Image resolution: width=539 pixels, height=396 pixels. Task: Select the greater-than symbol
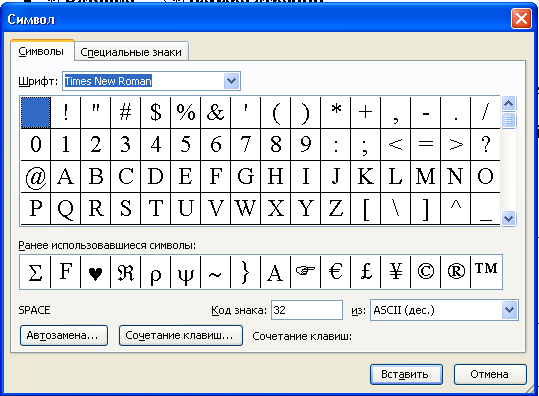(x=455, y=145)
